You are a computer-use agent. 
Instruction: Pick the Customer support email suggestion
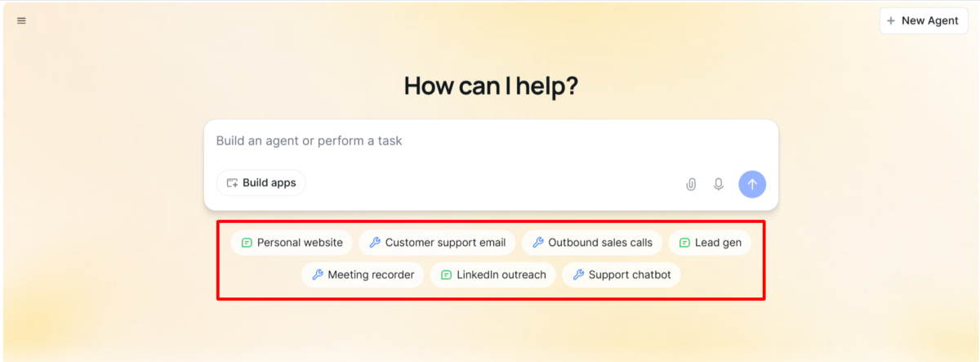click(438, 243)
